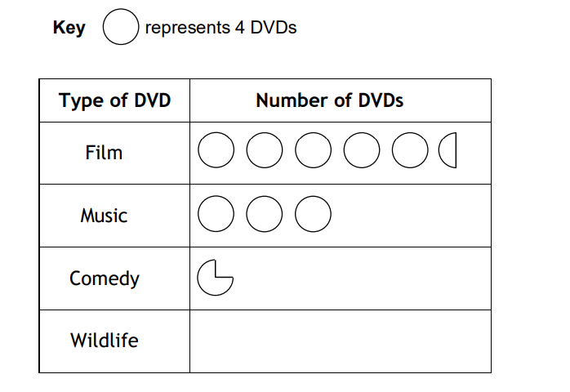Viewport: 570px width, 392px height.
Task: Click the three-quarter circle in Comedy row
Action: [x=216, y=278]
